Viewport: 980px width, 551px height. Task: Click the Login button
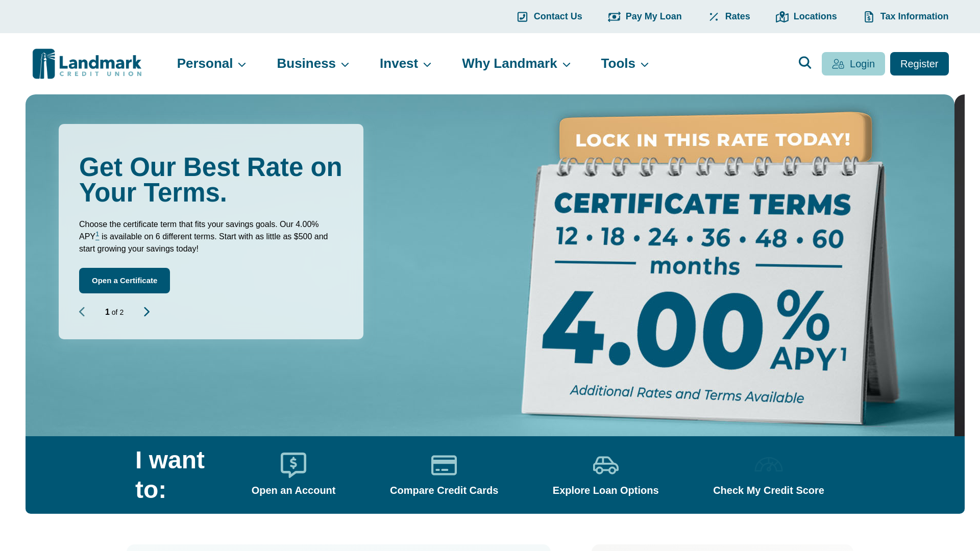coord(853,64)
